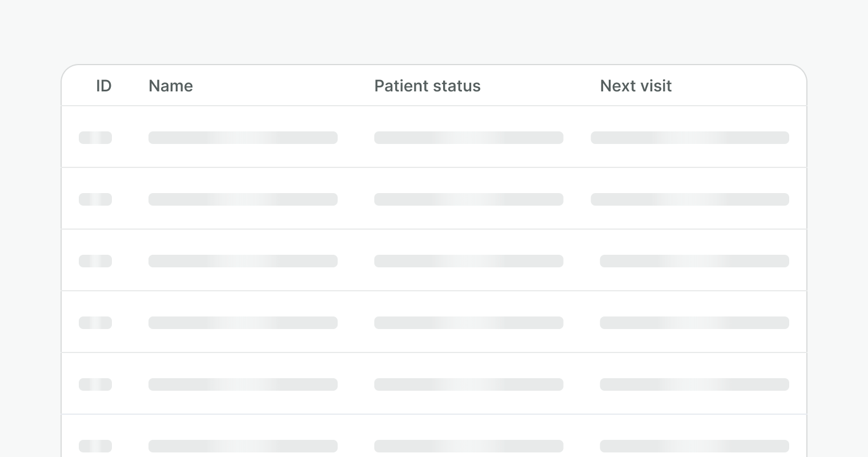Select the Patient status column header
Viewport: 868px width, 457px height.
(x=427, y=86)
